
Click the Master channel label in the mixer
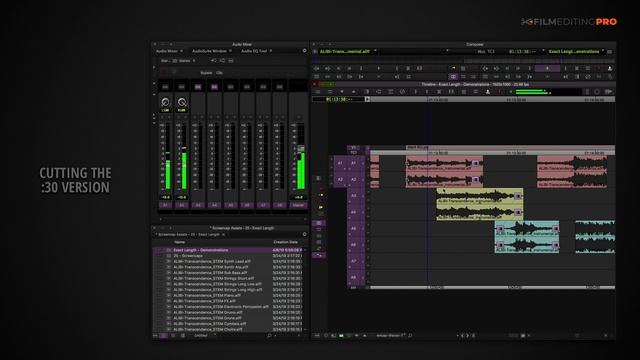click(x=298, y=205)
